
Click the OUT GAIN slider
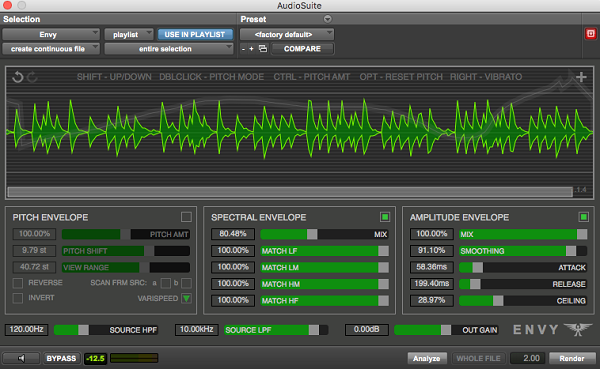coord(446,330)
